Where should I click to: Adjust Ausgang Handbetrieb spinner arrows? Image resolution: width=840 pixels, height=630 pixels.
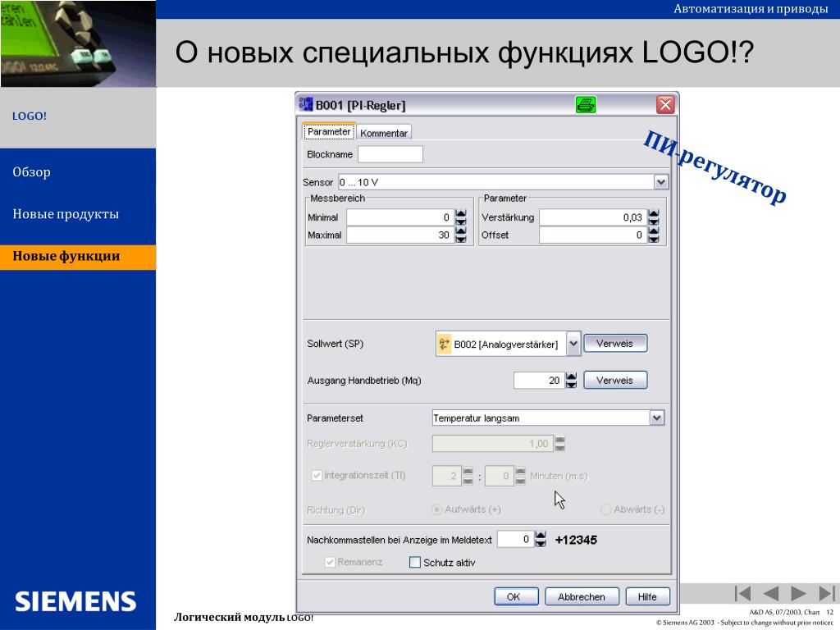(571, 381)
